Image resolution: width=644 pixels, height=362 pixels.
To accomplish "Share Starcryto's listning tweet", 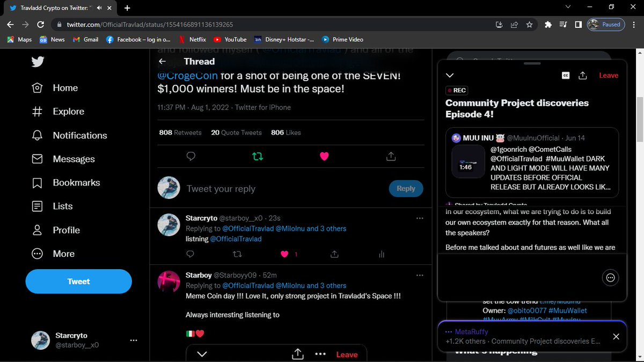I will 334,254.
